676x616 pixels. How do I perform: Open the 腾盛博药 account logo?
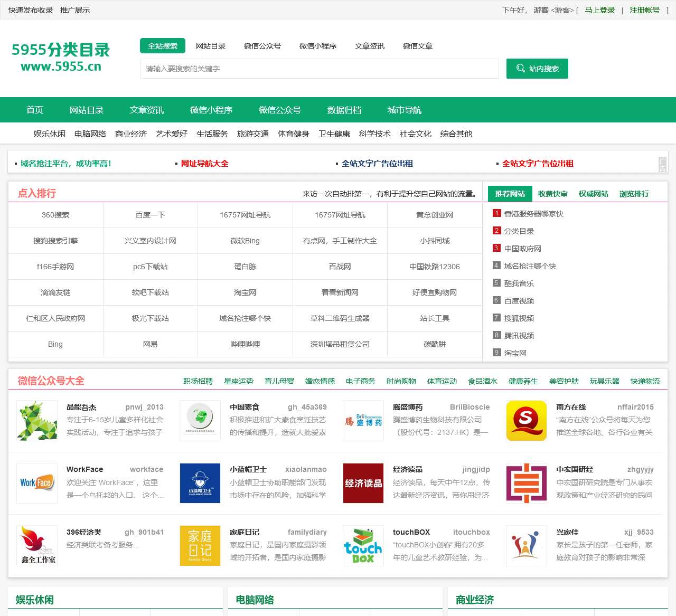[x=363, y=421]
